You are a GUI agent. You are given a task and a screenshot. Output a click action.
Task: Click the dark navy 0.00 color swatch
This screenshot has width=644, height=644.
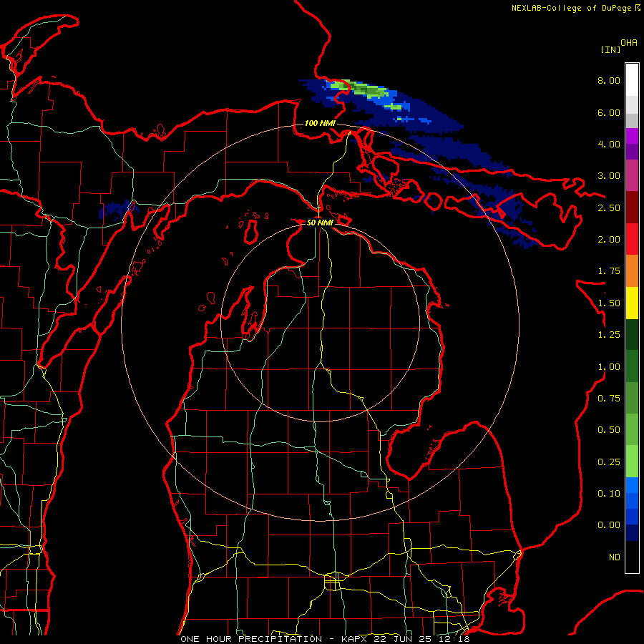coord(632,533)
